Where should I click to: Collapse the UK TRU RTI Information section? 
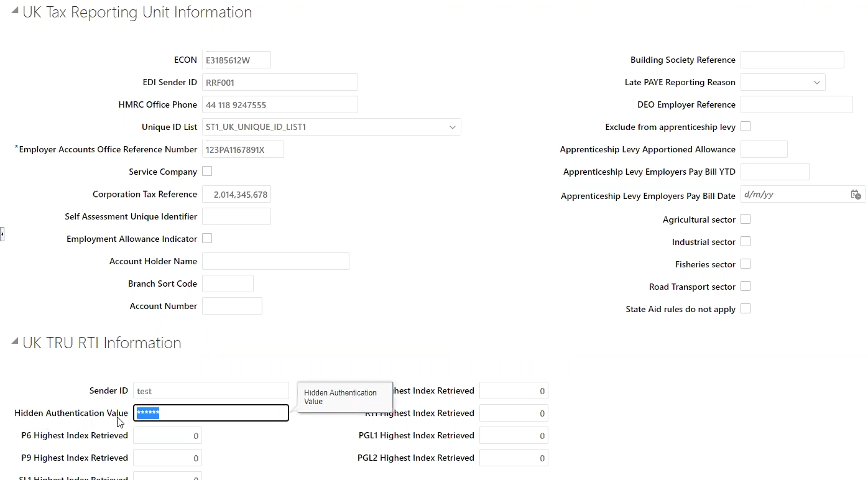coord(15,341)
